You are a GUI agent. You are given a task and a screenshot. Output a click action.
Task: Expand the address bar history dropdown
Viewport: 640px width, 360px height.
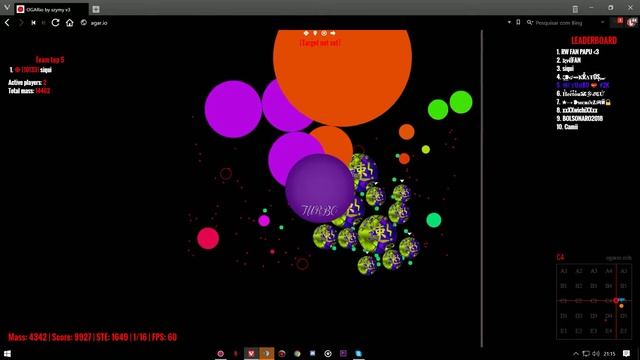point(509,22)
